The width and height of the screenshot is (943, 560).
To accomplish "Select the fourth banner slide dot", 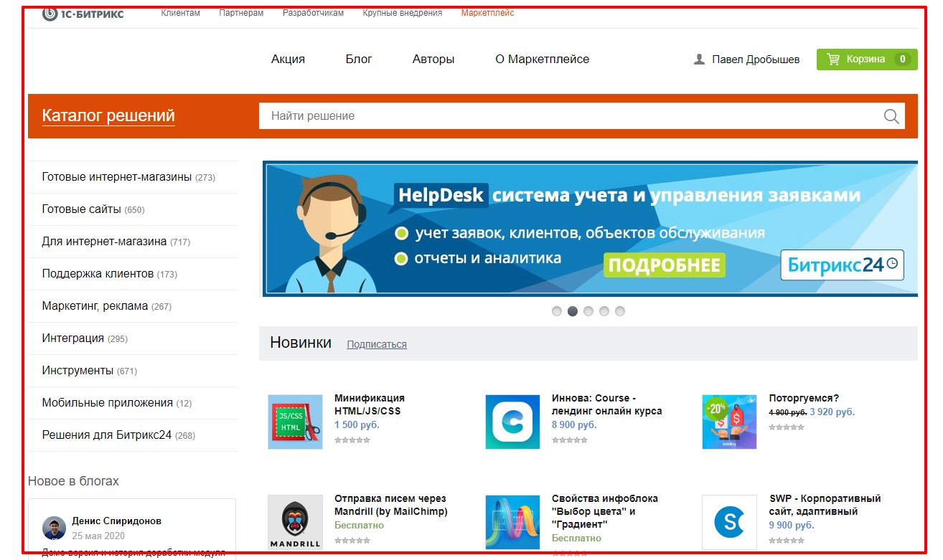I will point(604,311).
